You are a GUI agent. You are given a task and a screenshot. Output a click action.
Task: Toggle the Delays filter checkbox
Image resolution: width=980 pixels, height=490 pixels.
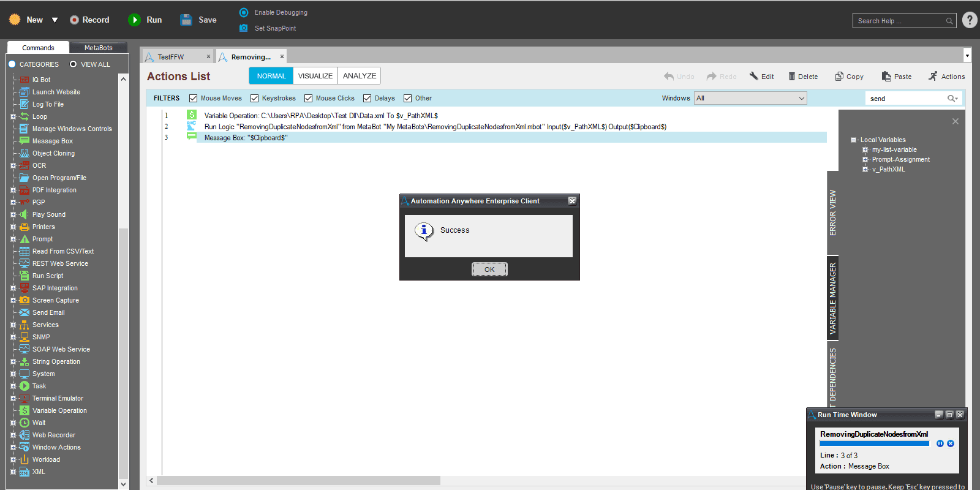coord(367,98)
